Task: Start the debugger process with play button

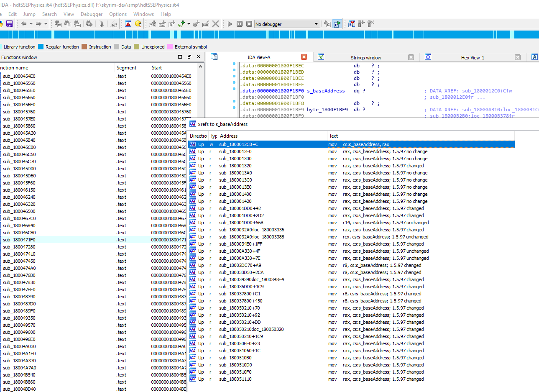Action: tap(230, 24)
